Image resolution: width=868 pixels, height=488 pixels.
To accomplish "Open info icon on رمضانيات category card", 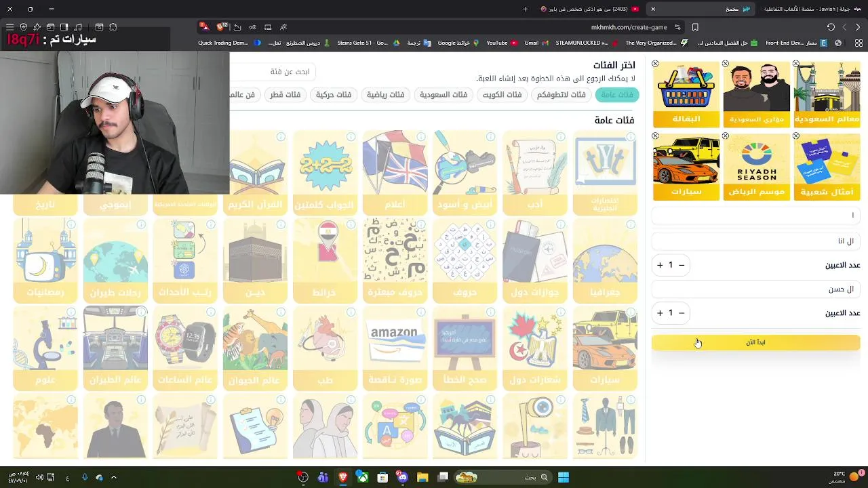I will pos(71,224).
